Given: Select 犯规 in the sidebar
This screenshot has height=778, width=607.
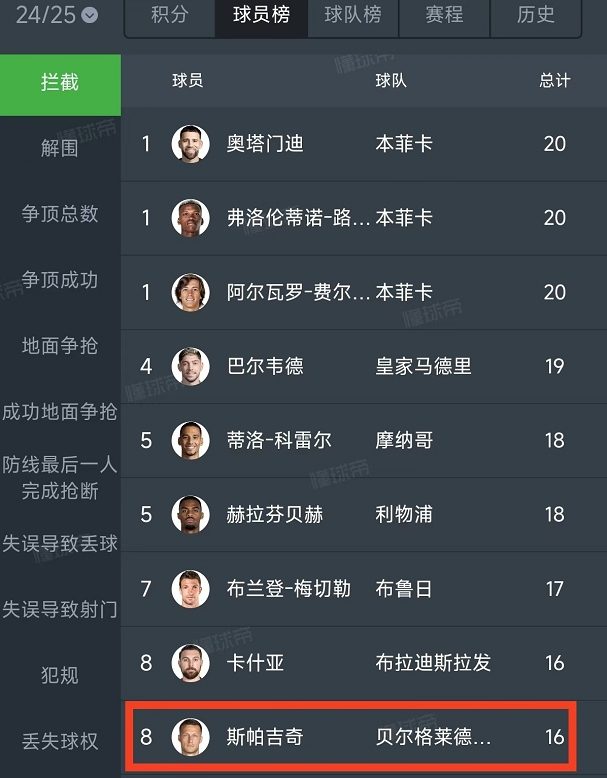Looking at the screenshot, I should click(x=60, y=675).
